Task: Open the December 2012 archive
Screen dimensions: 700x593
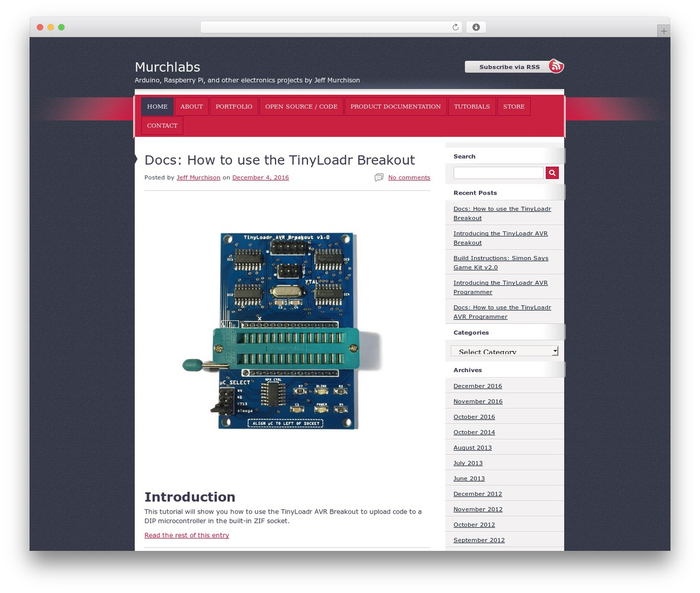Action: (477, 493)
